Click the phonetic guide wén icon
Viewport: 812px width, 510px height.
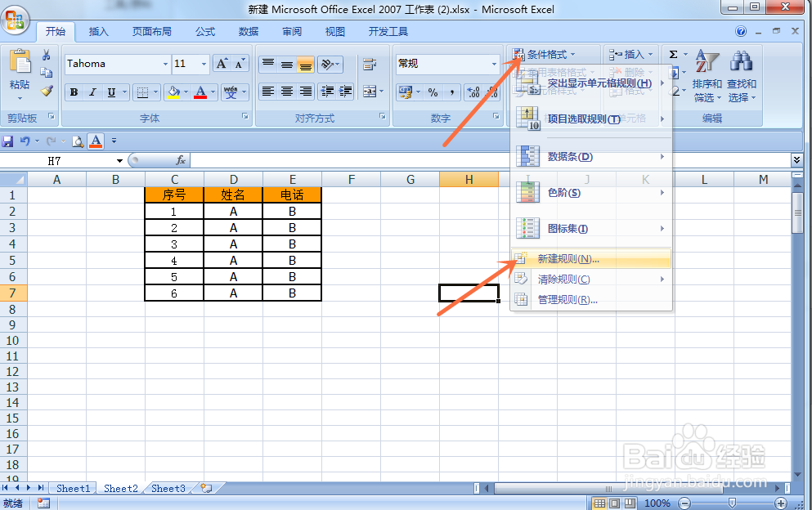231,92
